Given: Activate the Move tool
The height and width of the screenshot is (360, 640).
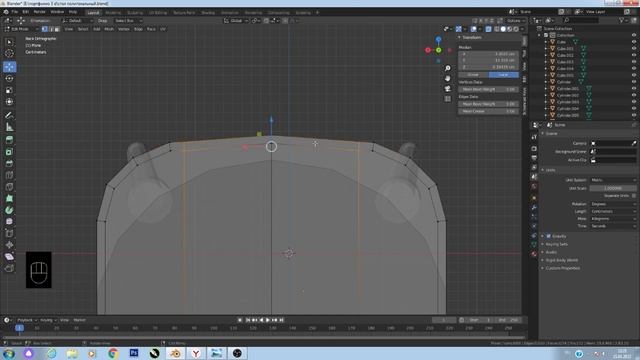Looking at the screenshot, I should coord(9,67).
